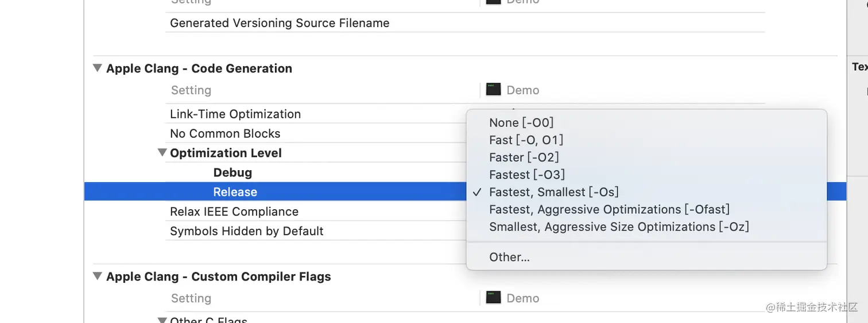Click Demo target icon under Custom Compiler Flags
868x323 pixels.
[493, 298]
